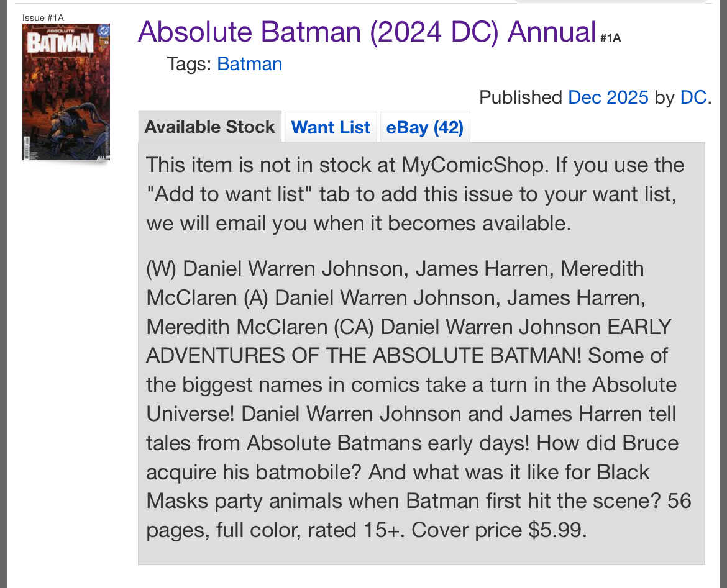Viewport: 727px width, 588px height.
Task: Open the Absolute Batman Annual title link
Action: point(367,31)
